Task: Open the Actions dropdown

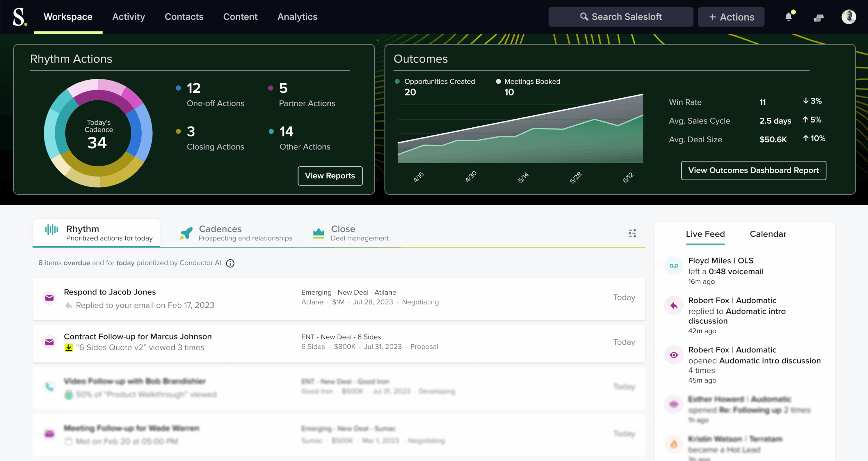Action: [x=731, y=16]
